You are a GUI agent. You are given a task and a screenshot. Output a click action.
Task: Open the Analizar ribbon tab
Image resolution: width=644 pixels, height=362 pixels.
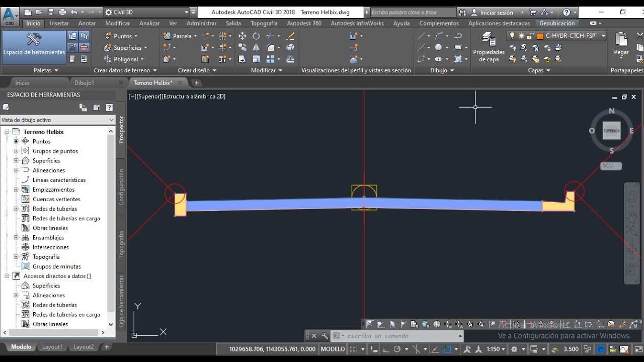click(x=149, y=23)
